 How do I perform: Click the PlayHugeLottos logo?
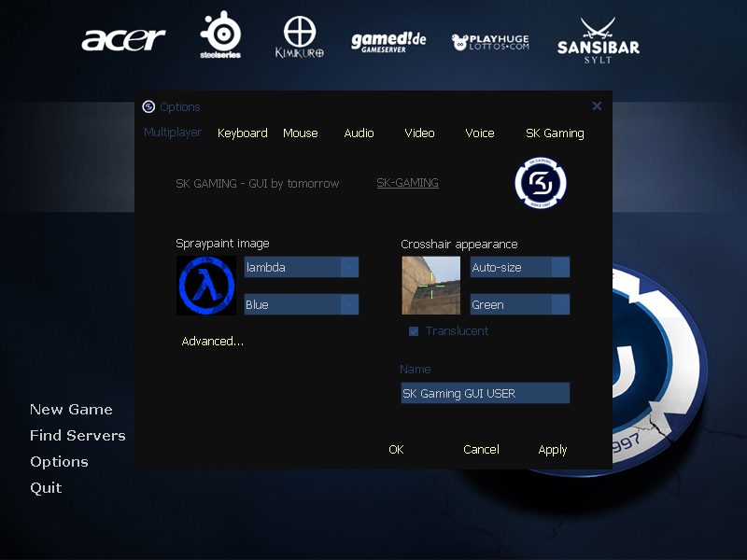[x=490, y=42]
